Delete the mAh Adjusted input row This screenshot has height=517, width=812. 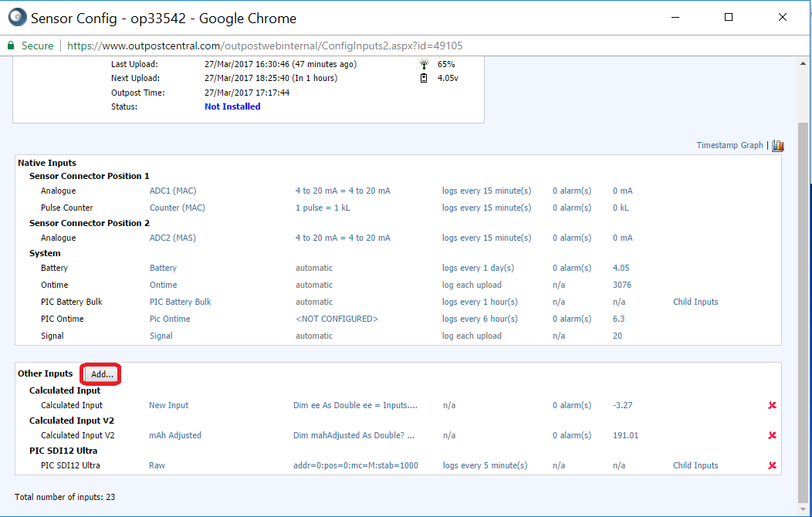pos(772,435)
